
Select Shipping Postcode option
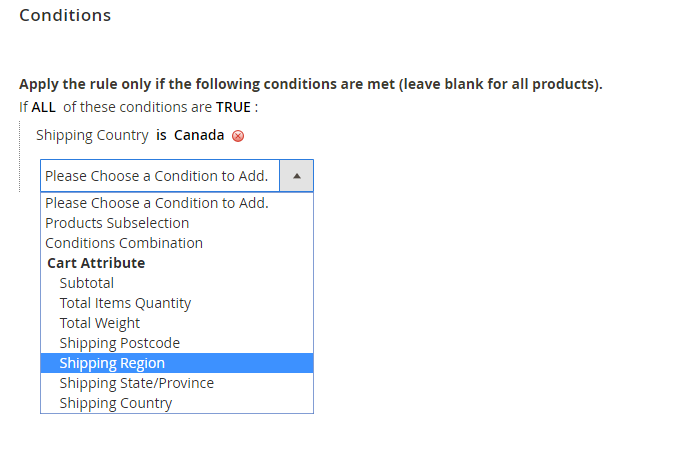click(120, 343)
